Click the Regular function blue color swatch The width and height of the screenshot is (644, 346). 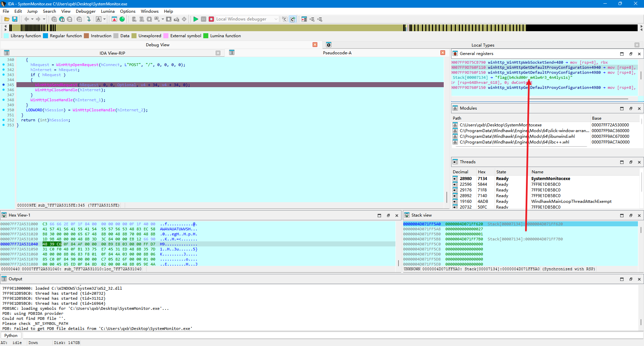(x=46, y=36)
